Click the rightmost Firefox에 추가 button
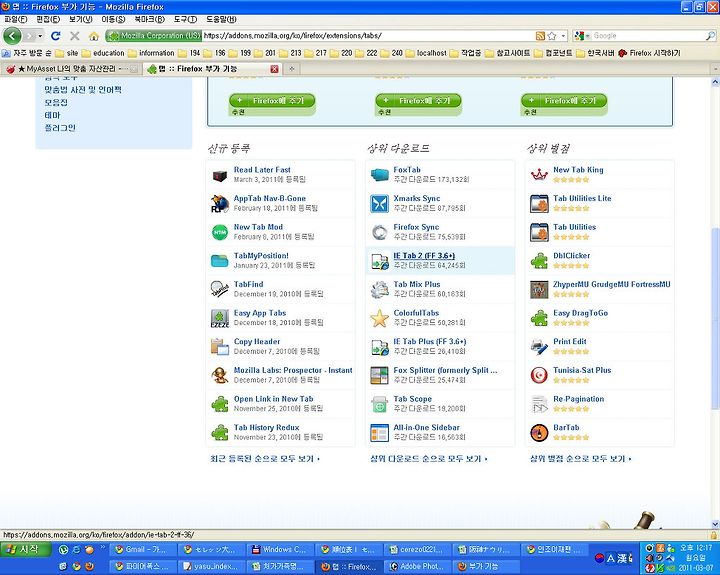Image resolution: width=720 pixels, height=575 pixels. pos(564,101)
